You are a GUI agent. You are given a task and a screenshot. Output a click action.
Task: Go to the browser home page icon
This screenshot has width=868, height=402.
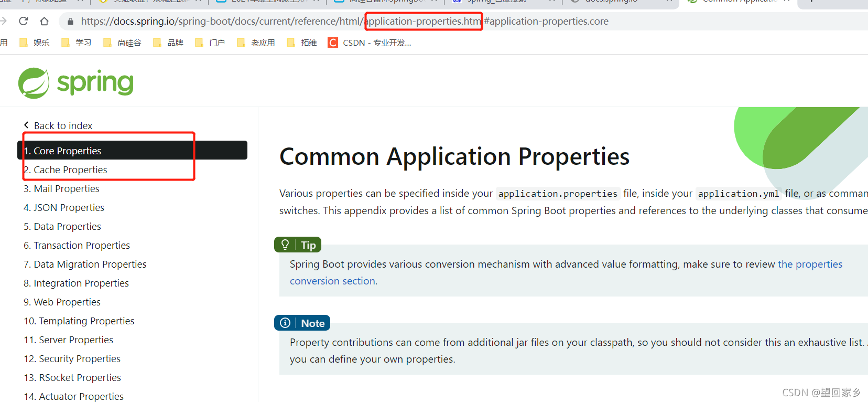[x=44, y=21]
